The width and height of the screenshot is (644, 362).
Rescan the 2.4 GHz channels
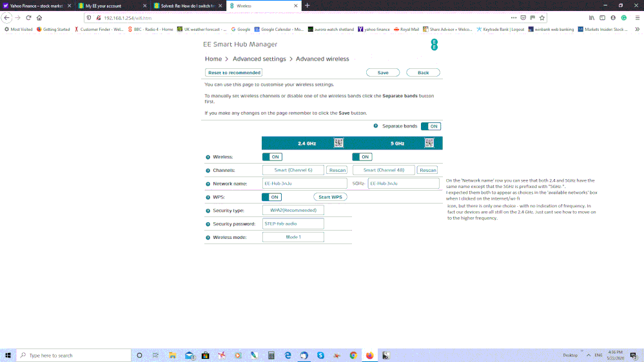click(x=337, y=170)
